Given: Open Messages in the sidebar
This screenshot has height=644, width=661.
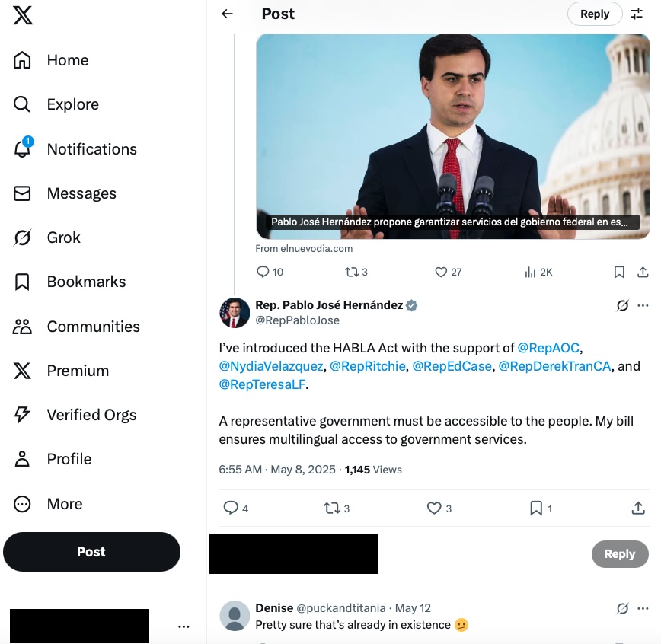Looking at the screenshot, I should 65,193.
